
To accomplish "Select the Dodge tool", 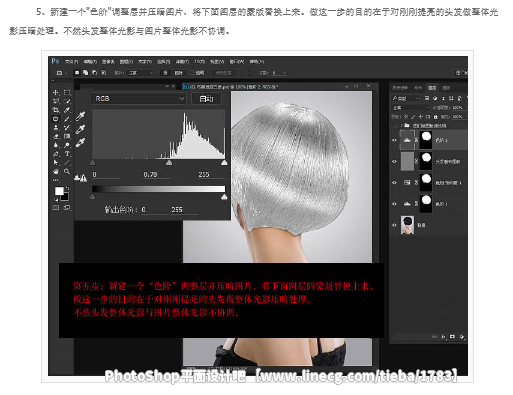I will 67,145.
